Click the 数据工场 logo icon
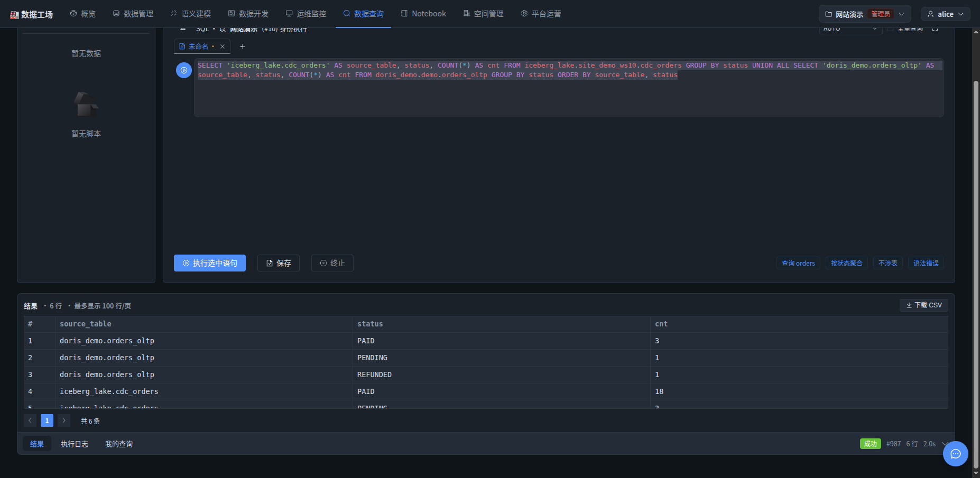Image resolution: width=980 pixels, height=478 pixels. tap(14, 15)
